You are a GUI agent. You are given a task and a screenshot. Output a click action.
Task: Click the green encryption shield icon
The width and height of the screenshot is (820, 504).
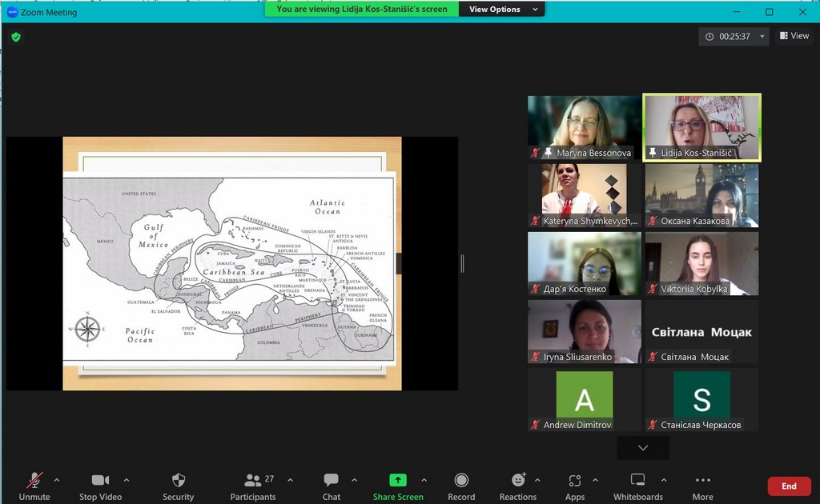pyautogui.click(x=16, y=37)
